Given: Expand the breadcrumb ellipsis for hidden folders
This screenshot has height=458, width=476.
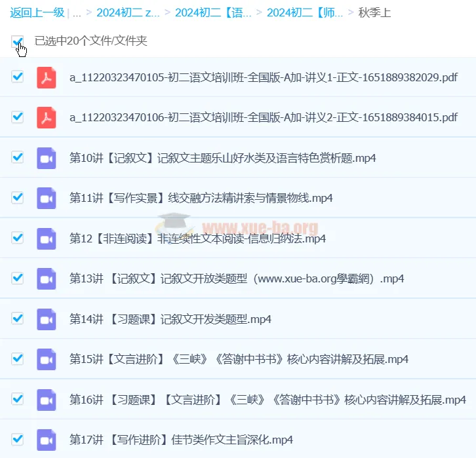Looking at the screenshot, I should pyautogui.click(x=77, y=12).
